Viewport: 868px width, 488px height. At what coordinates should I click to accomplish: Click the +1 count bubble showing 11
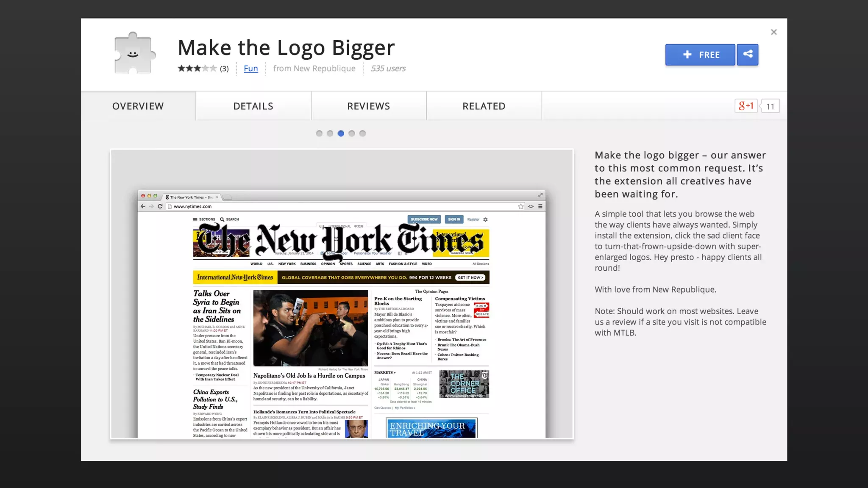(x=770, y=106)
